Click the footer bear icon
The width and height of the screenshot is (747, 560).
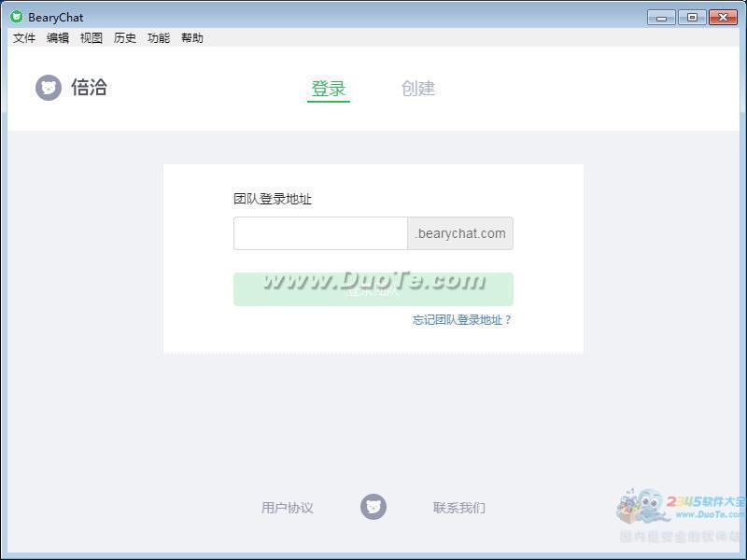[x=373, y=507]
